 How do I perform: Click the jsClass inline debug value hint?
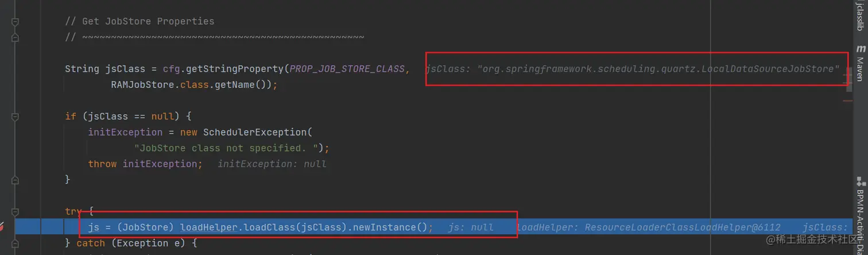630,69
